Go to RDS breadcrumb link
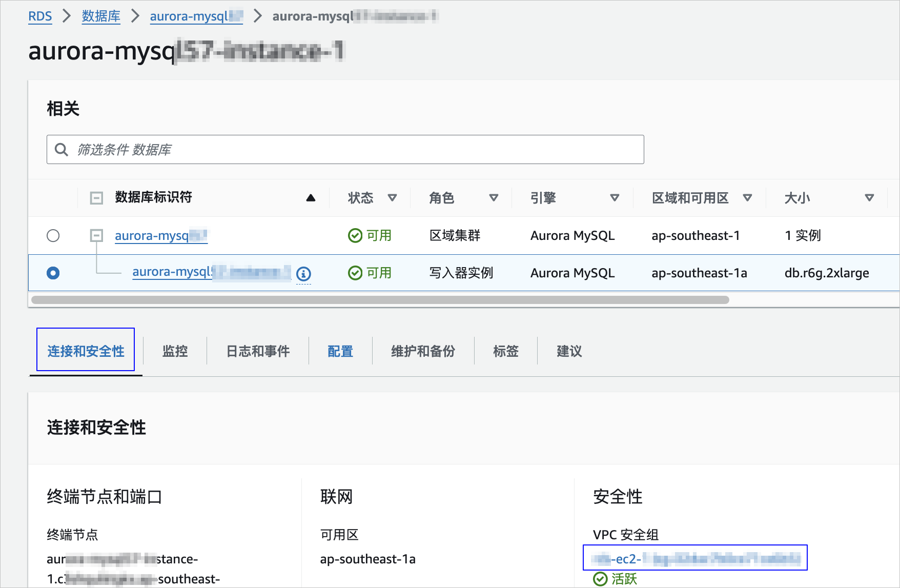 point(40,16)
